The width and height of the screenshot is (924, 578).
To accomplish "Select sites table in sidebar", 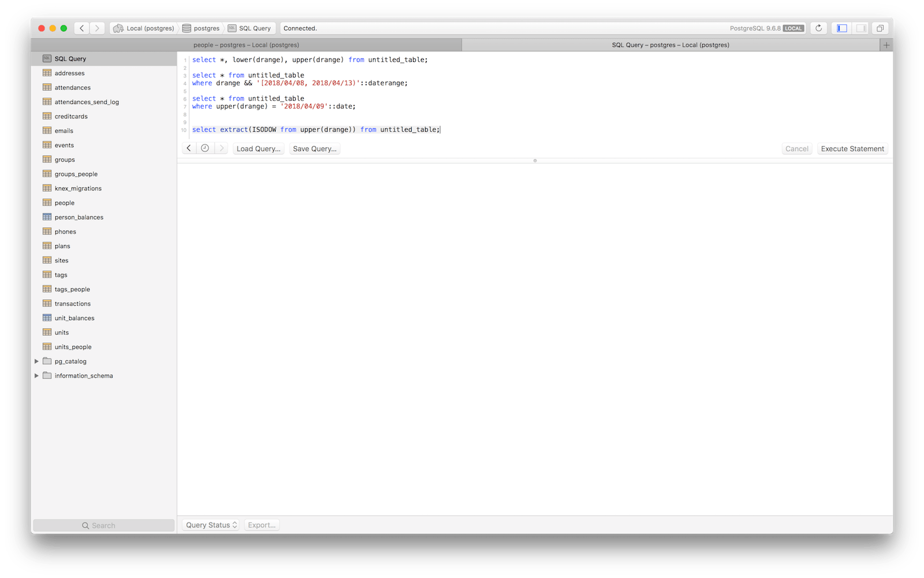I will coord(104,260).
